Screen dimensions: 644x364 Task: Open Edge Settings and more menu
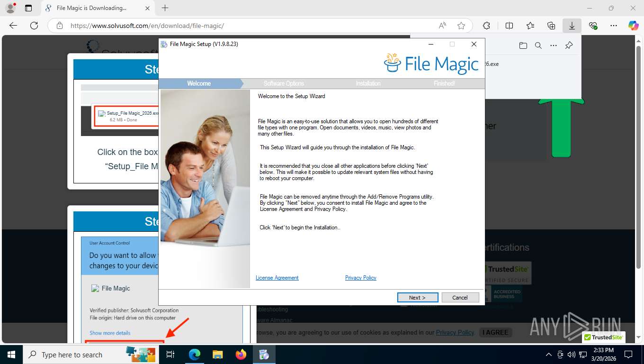click(614, 26)
